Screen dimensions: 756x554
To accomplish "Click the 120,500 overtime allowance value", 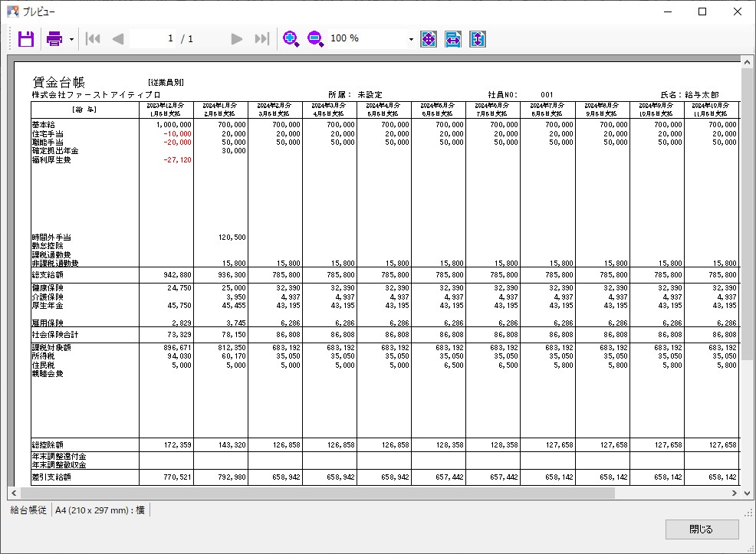I will (x=232, y=237).
